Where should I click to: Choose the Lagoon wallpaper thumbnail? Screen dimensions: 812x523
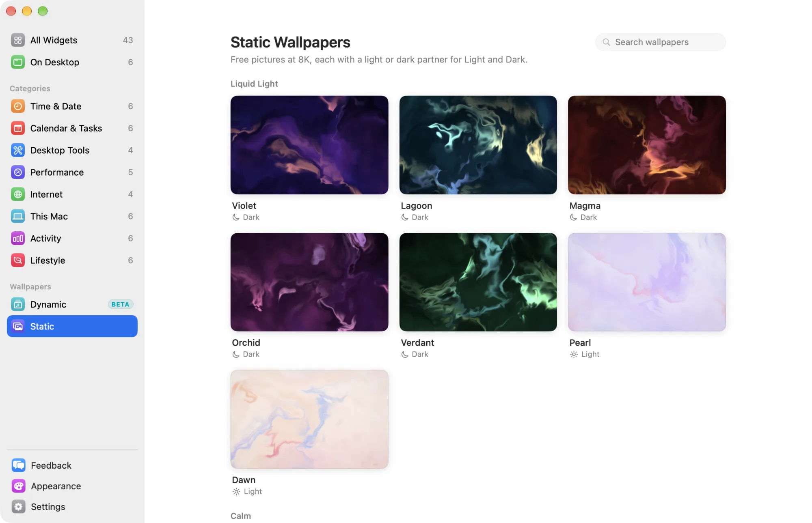point(478,145)
